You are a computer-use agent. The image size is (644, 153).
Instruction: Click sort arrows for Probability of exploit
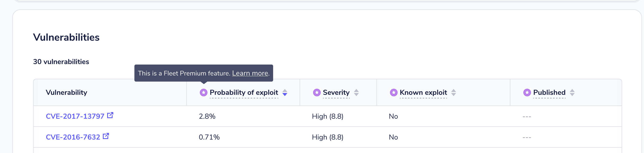[285, 93]
